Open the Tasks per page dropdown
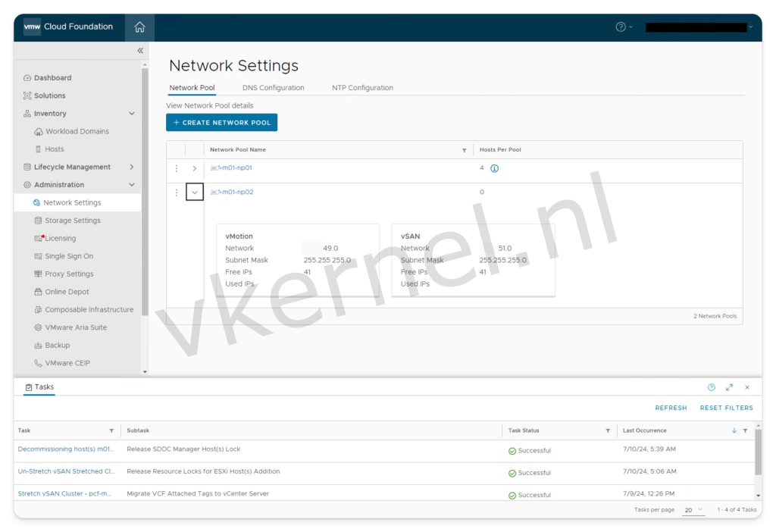Viewport: 776px width, 532px height. pos(694,509)
